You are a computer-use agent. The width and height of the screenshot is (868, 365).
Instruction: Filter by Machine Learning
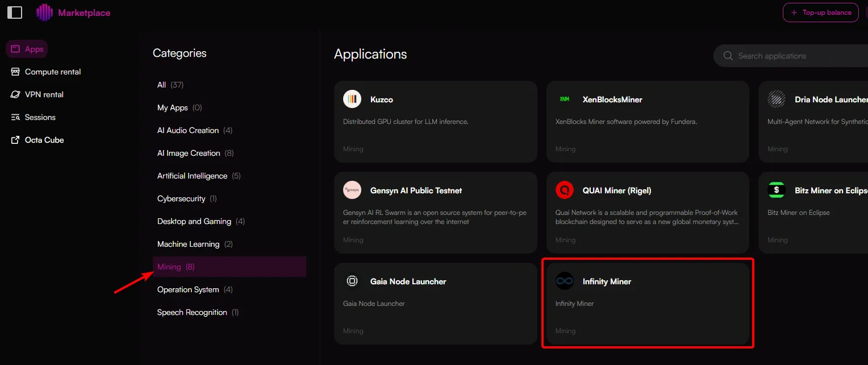(195, 244)
